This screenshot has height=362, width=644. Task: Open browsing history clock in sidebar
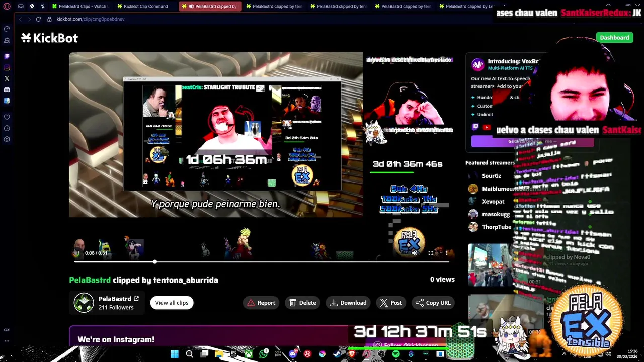coord(7,128)
